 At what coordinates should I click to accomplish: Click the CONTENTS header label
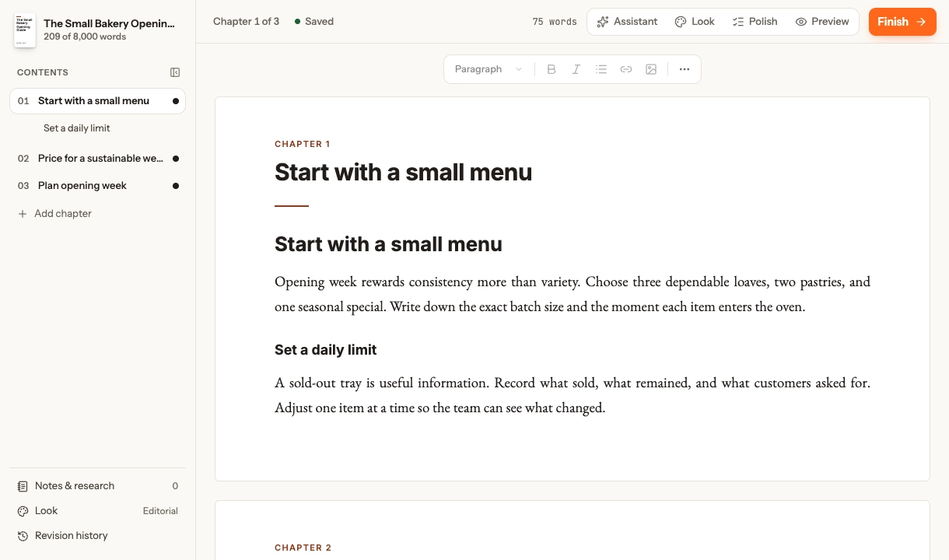point(43,72)
